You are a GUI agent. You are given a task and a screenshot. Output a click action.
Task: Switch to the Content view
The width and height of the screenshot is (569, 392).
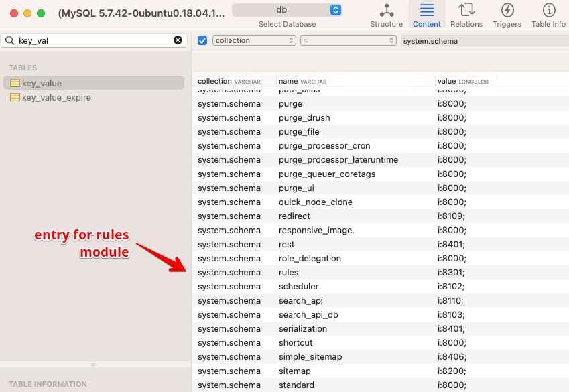[x=426, y=15]
